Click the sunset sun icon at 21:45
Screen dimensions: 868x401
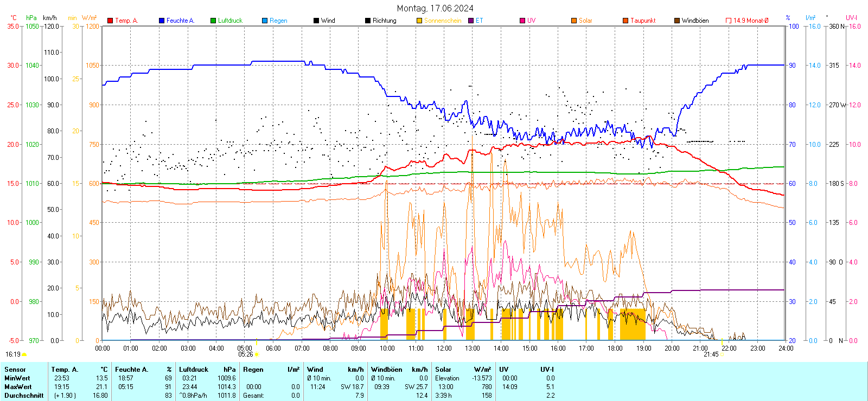722,354
